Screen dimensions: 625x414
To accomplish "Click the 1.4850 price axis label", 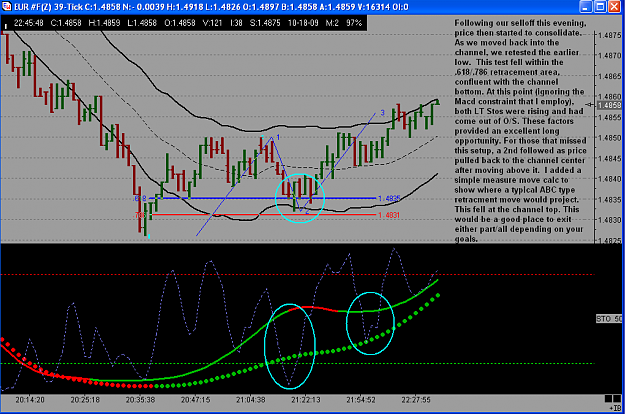I will pyautogui.click(x=610, y=138).
